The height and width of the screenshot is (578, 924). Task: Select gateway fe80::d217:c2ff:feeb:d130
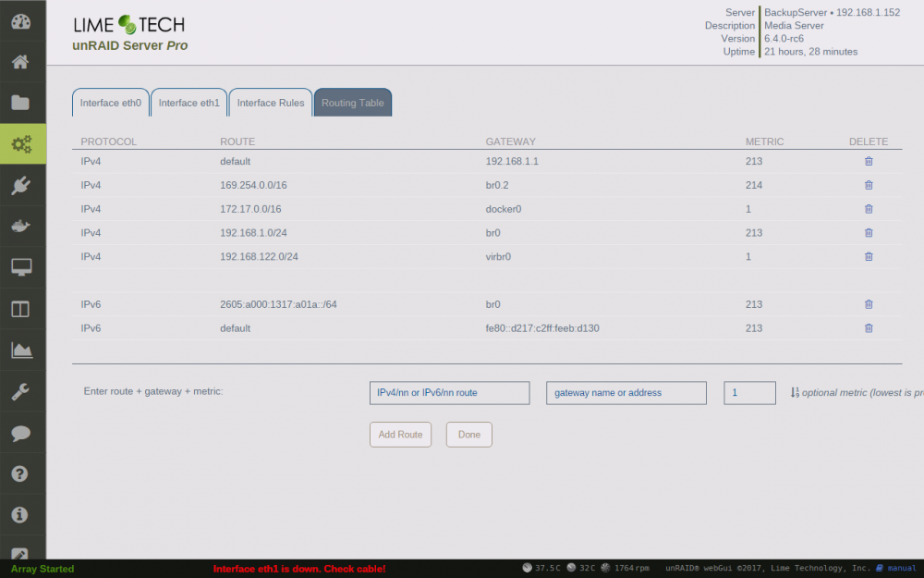(x=542, y=328)
